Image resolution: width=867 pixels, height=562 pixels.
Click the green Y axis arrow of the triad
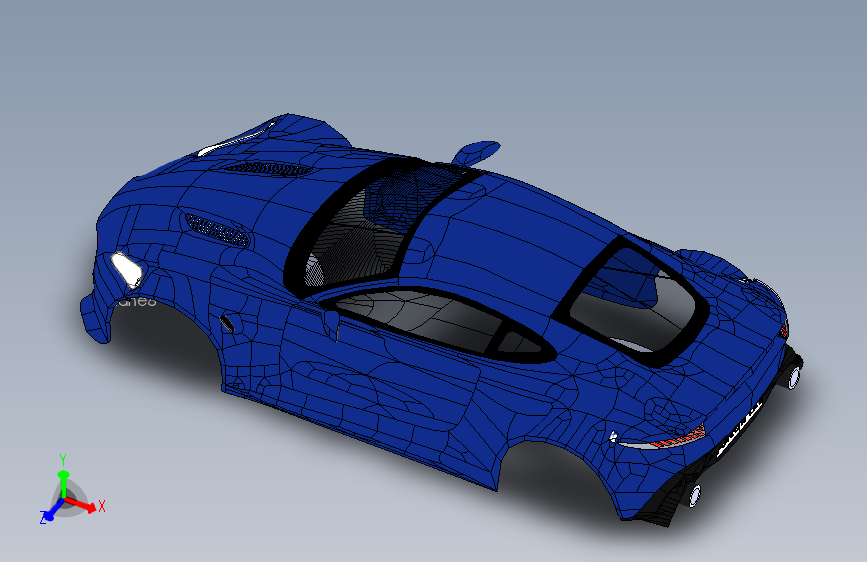(x=63, y=482)
